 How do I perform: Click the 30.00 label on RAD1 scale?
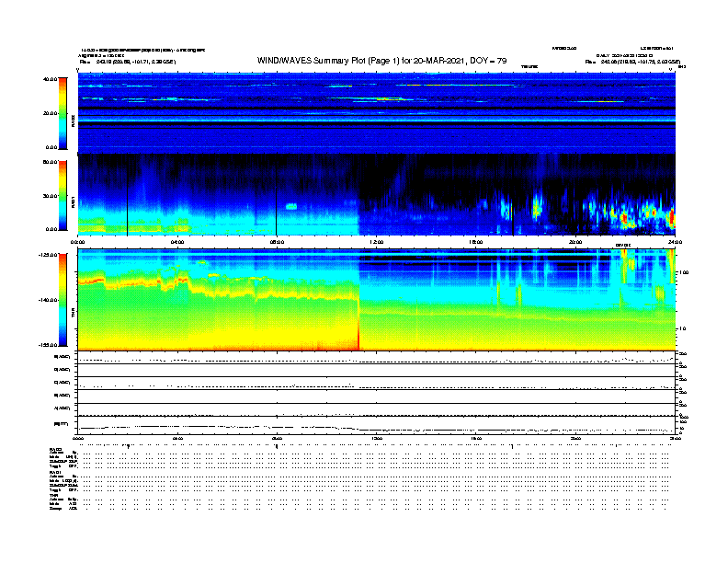pyautogui.click(x=50, y=196)
